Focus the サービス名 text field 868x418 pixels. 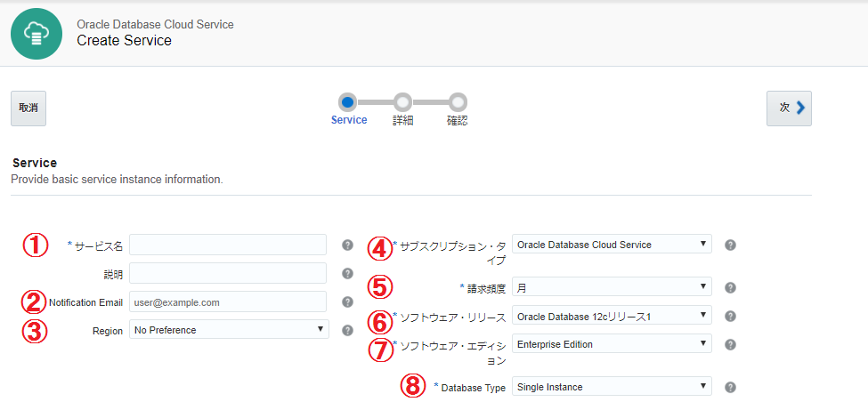click(x=229, y=245)
